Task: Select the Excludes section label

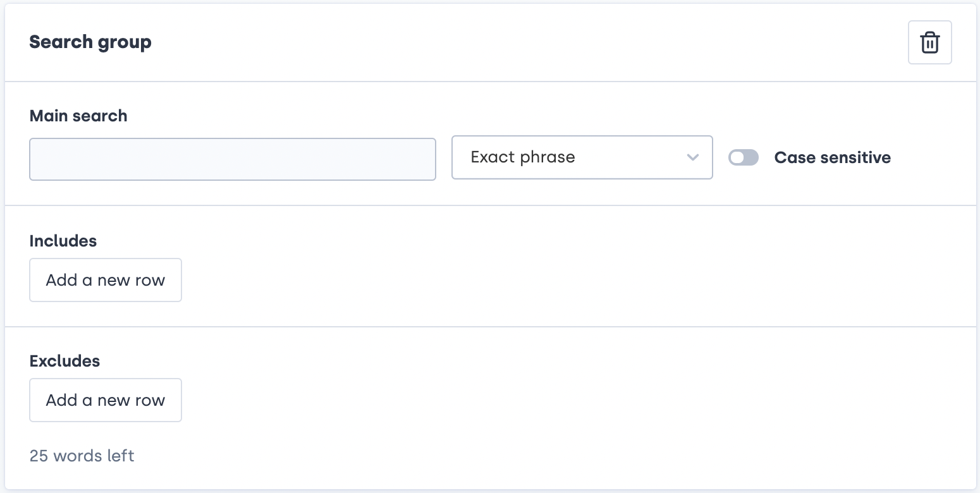Action: pyautogui.click(x=64, y=361)
